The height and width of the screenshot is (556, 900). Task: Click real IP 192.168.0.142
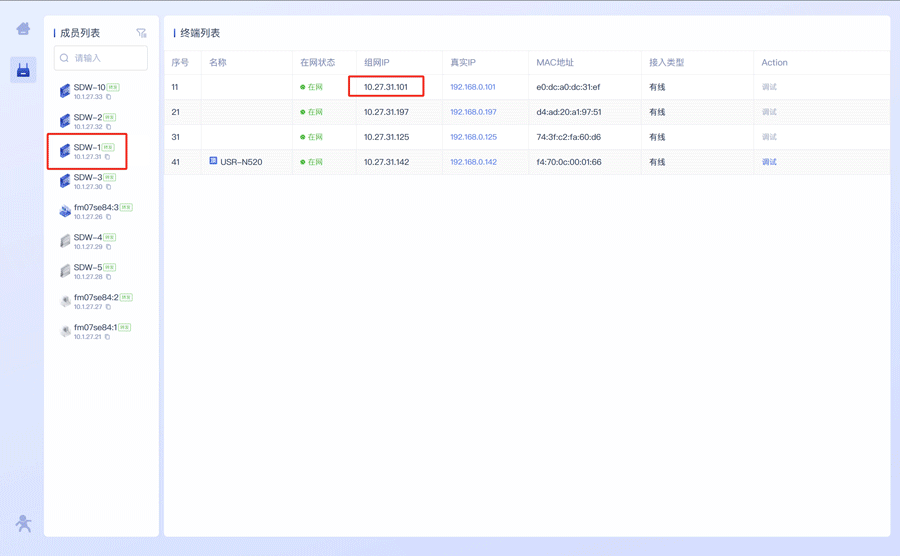coord(473,162)
